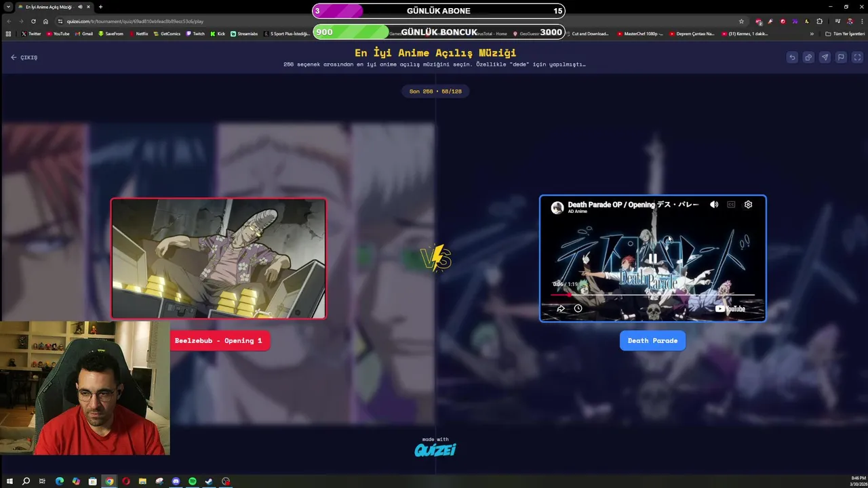This screenshot has width=868, height=488.
Task: Select the Beelzebub video thumbnail
Action: point(218,258)
